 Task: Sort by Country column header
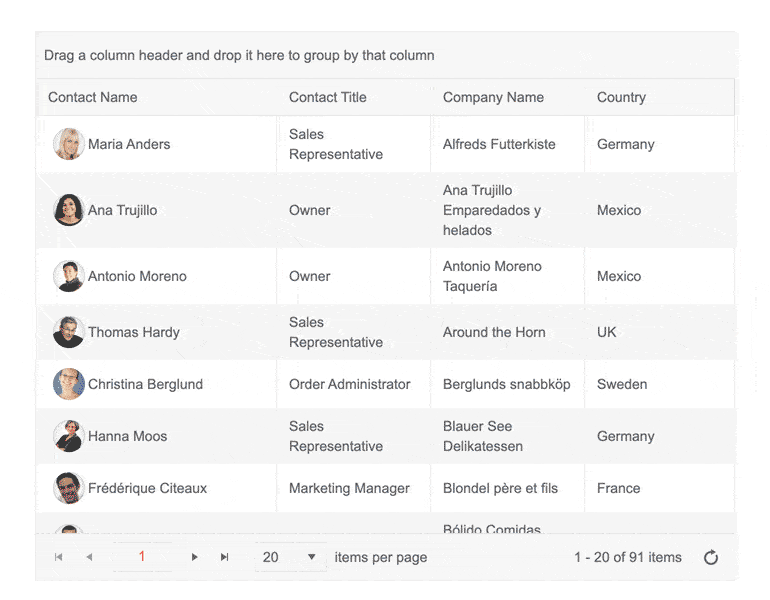click(x=621, y=97)
